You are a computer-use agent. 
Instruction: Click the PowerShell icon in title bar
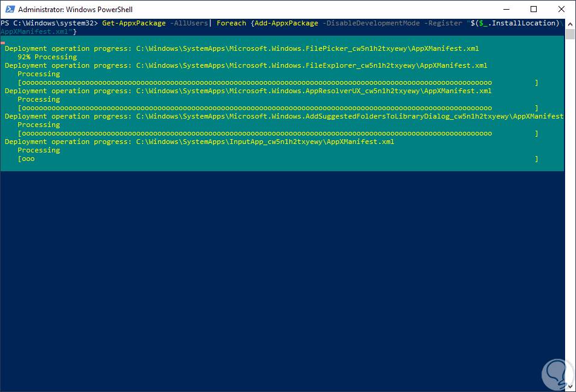[10, 9]
